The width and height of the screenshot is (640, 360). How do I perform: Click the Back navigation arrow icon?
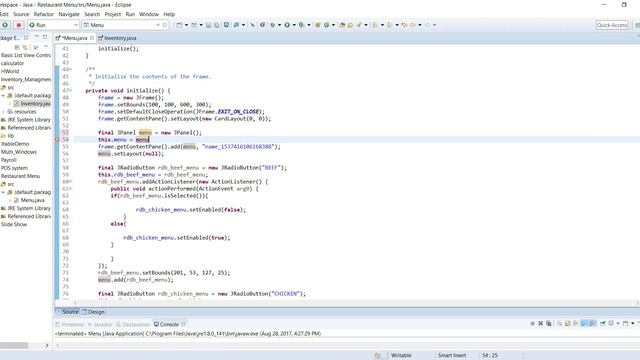(413, 25)
